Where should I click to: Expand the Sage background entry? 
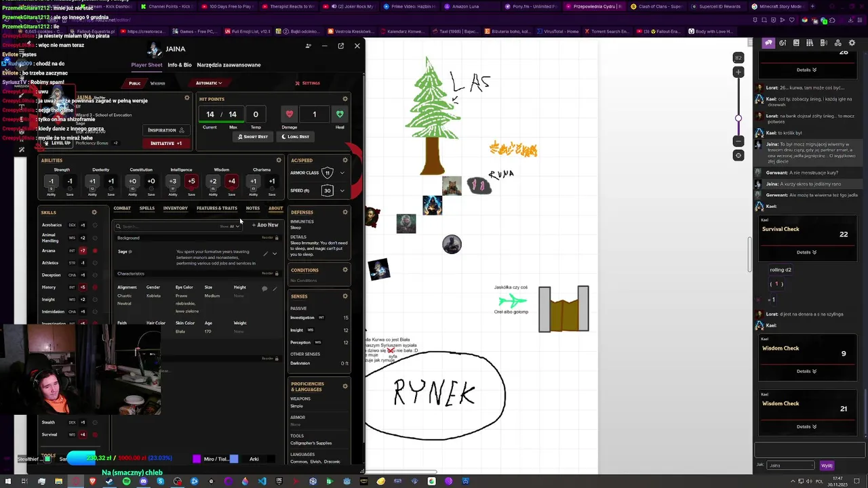275,253
